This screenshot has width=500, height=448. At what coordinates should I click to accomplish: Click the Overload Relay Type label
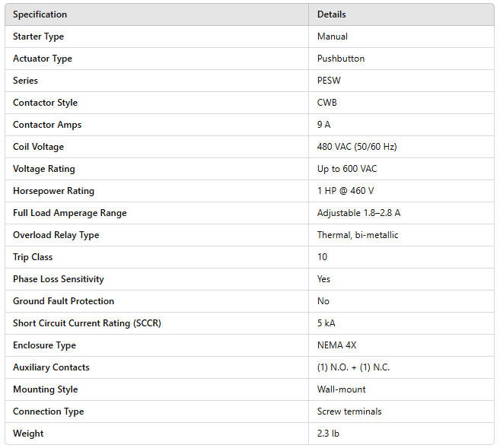(56, 235)
